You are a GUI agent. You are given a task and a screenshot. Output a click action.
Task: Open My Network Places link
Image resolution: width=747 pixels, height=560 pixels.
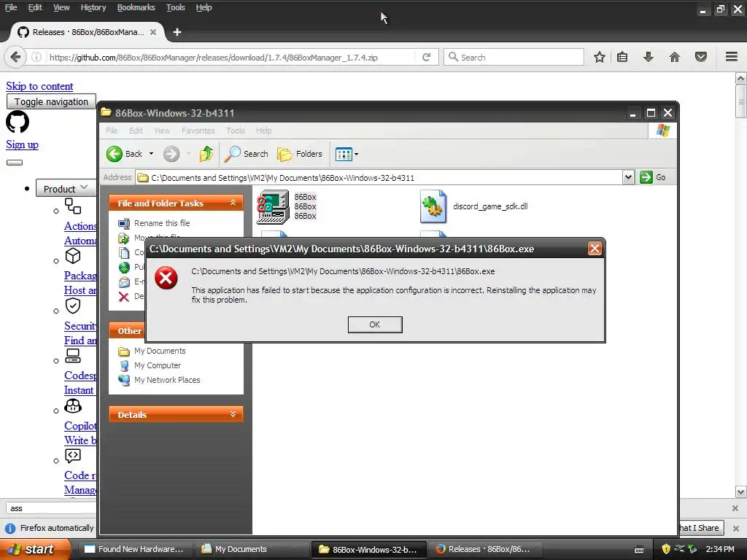click(167, 380)
